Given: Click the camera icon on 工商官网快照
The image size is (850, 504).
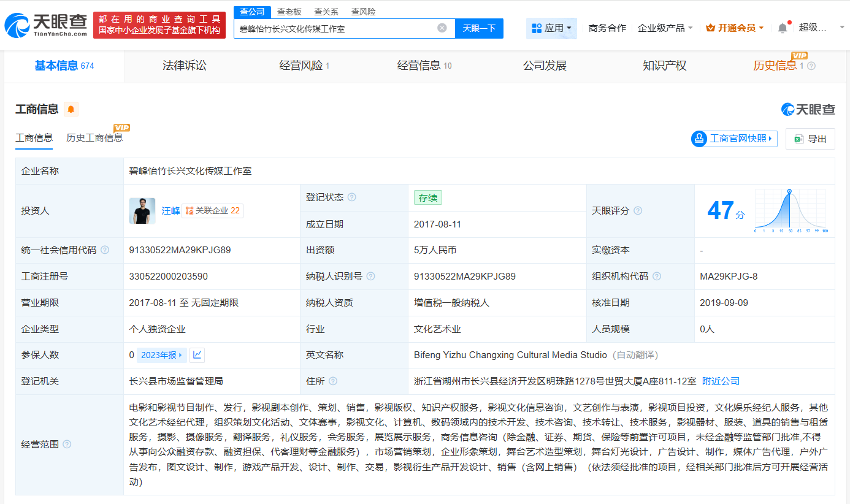Looking at the screenshot, I should (x=699, y=139).
